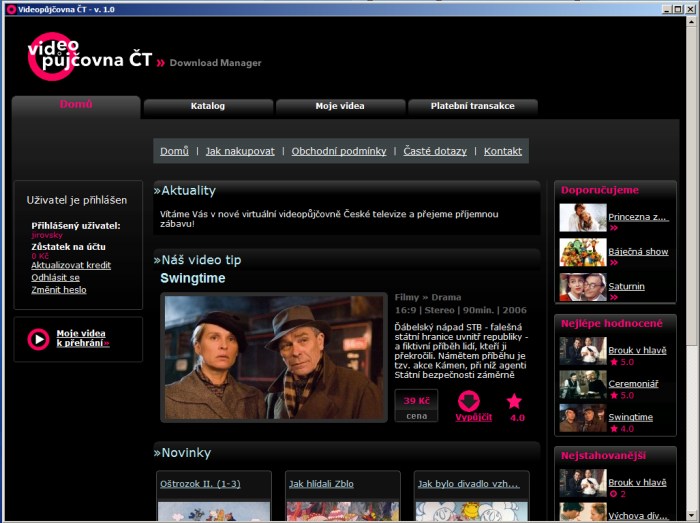Viewport: 700px width, 523px height.
Task: Open Obchodní podmínky link
Action: click(339, 151)
